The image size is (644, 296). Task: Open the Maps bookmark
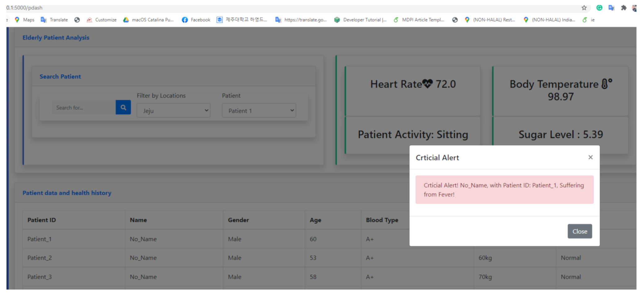point(24,20)
